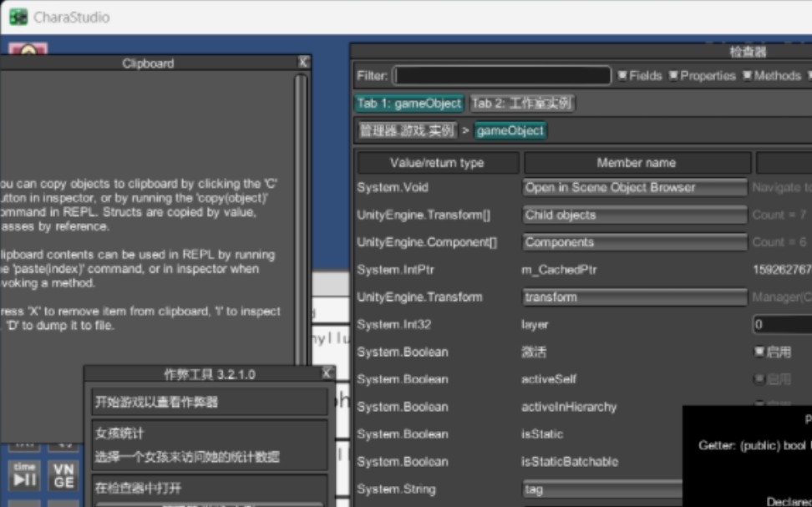This screenshot has width=812, height=507.
Task: Click the 在检查器中打开 label
Action: click(x=139, y=488)
